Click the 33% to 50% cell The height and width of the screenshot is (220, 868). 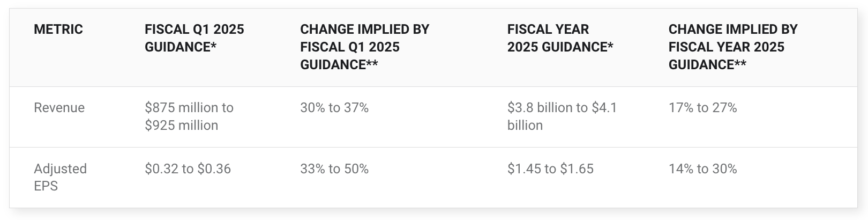(334, 169)
